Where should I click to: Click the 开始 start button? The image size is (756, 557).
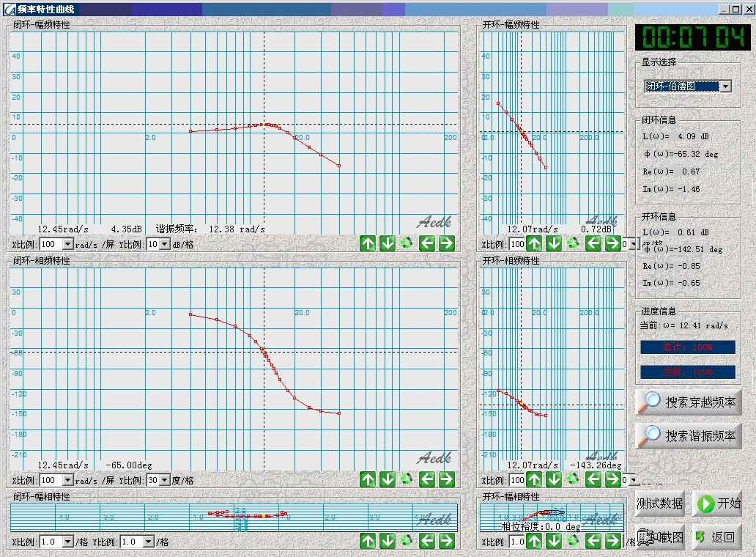pos(717,503)
